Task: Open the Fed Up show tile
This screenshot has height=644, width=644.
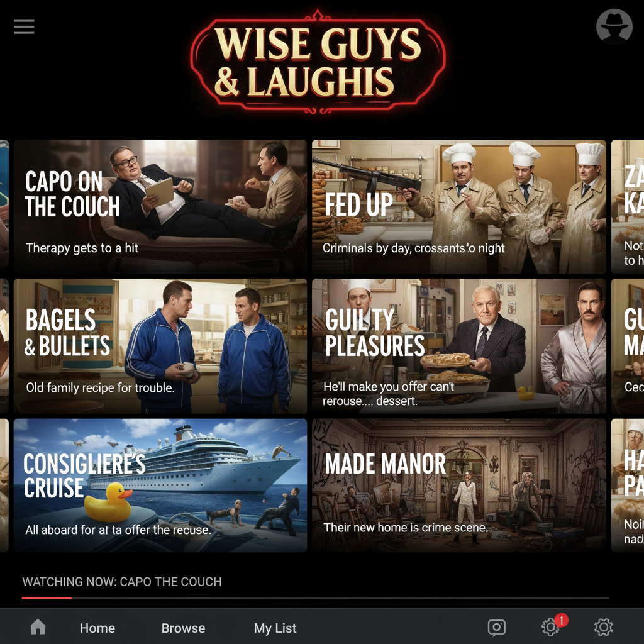Action: coord(459,206)
